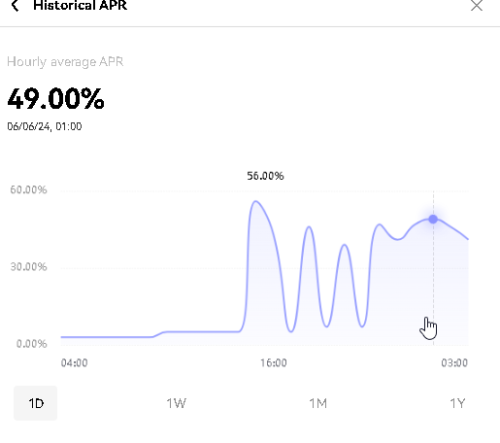This screenshot has width=500, height=443.
Task: Click the back arrow beside Historical APR
Action: point(15,5)
